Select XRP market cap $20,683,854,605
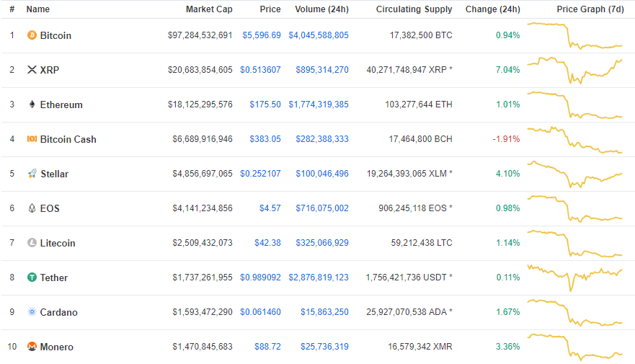This screenshot has height=364, width=635. tap(200, 70)
